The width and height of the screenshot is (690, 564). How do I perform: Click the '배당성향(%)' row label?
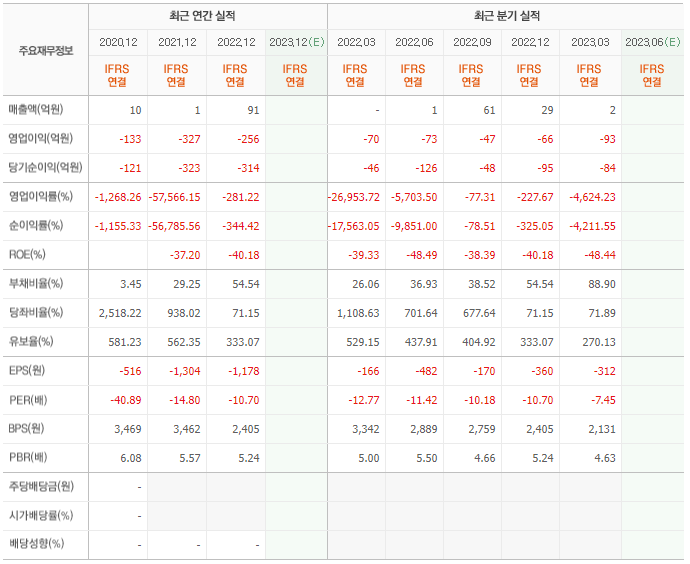tap(37, 544)
